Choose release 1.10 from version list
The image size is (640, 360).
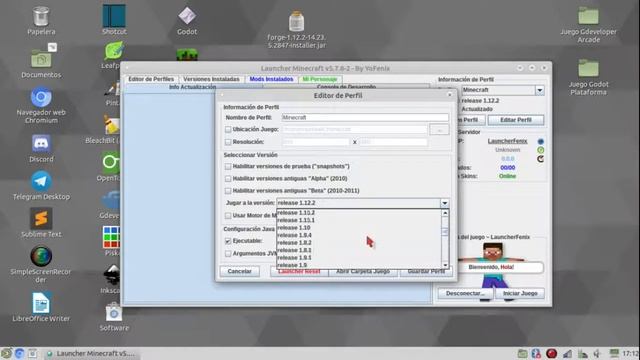[x=359, y=228]
